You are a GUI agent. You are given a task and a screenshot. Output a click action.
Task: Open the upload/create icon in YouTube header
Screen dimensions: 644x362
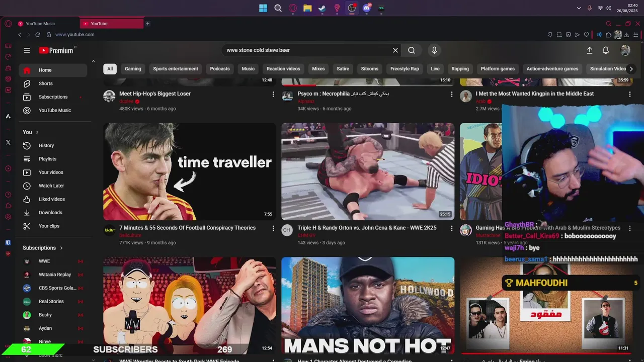[x=590, y=50]
